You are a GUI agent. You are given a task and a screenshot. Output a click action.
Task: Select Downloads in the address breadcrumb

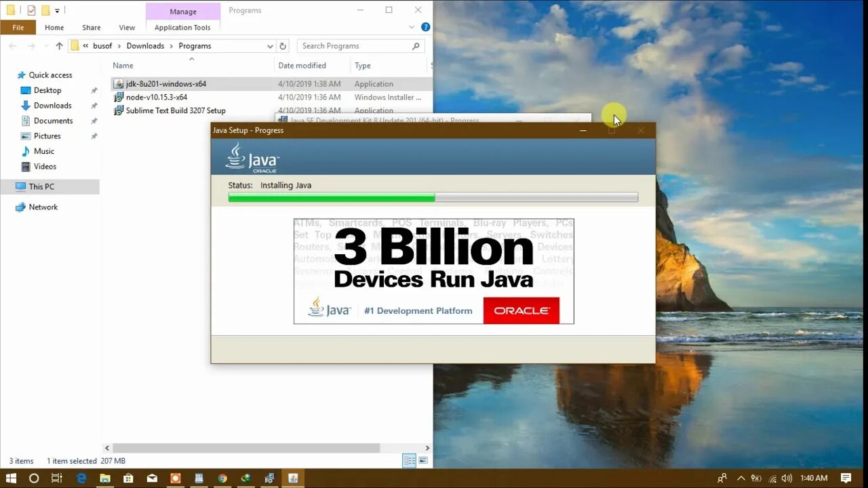coord(145,46)
